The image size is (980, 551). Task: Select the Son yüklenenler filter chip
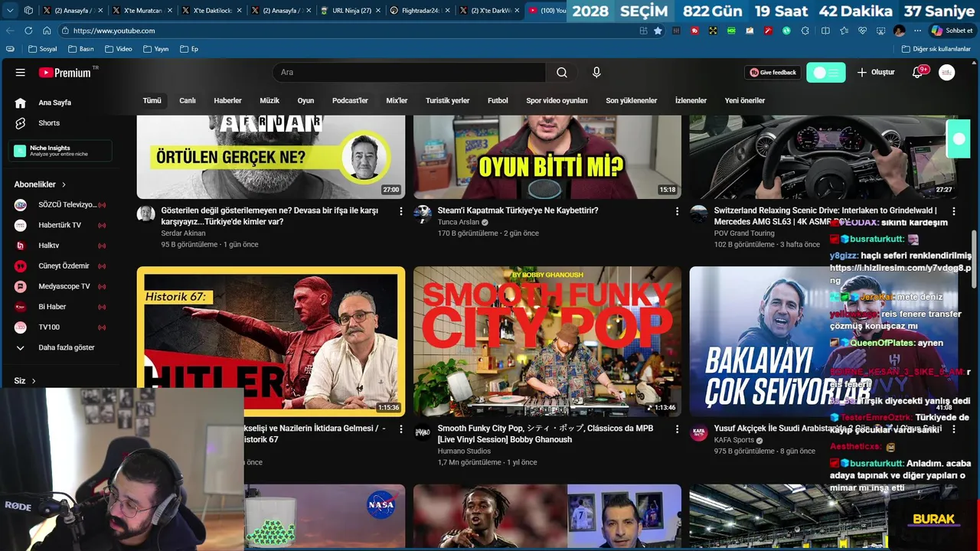coord(632,101)
